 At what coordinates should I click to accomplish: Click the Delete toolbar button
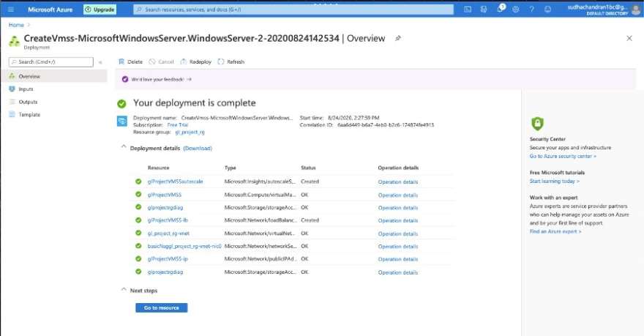(x=130, y=61)
